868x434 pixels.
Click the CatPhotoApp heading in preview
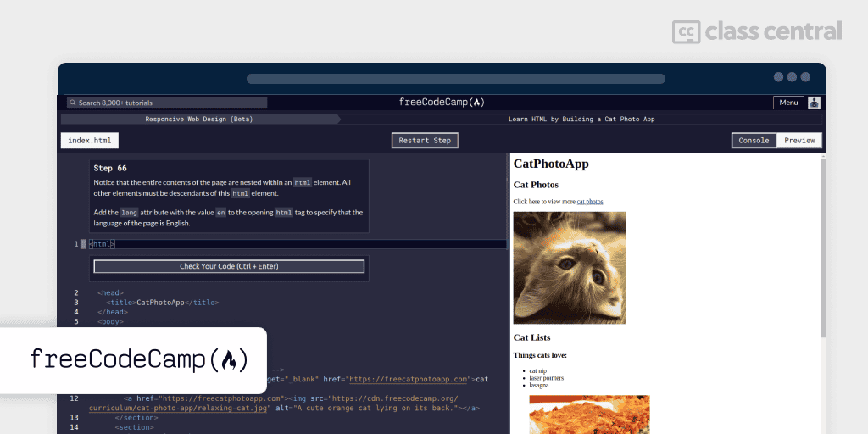click(x=551, y=164)
